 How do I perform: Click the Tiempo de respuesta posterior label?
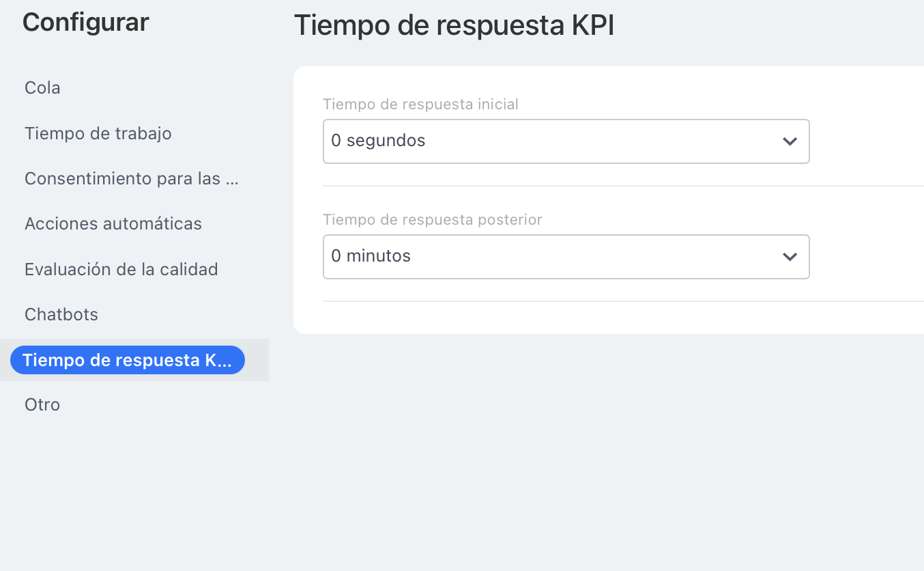coord(432,220)
